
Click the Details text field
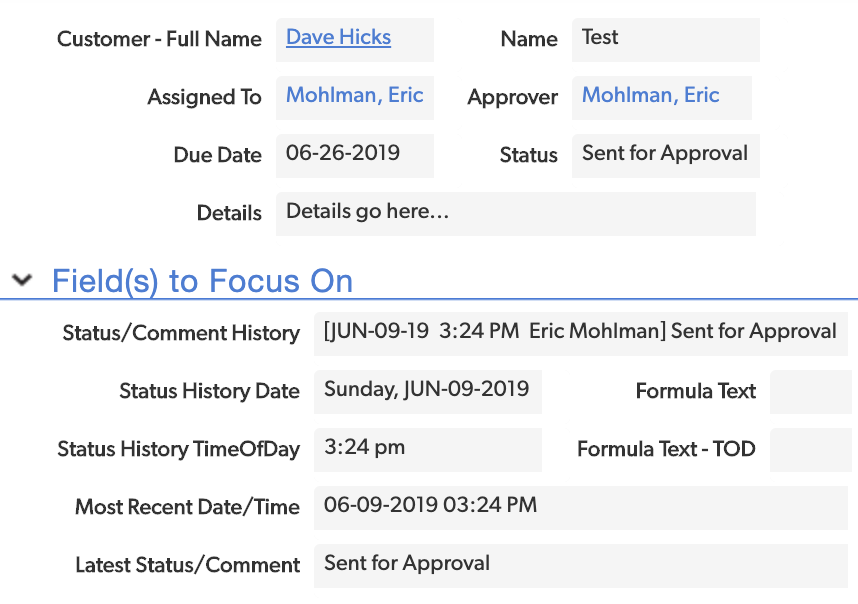515,214
